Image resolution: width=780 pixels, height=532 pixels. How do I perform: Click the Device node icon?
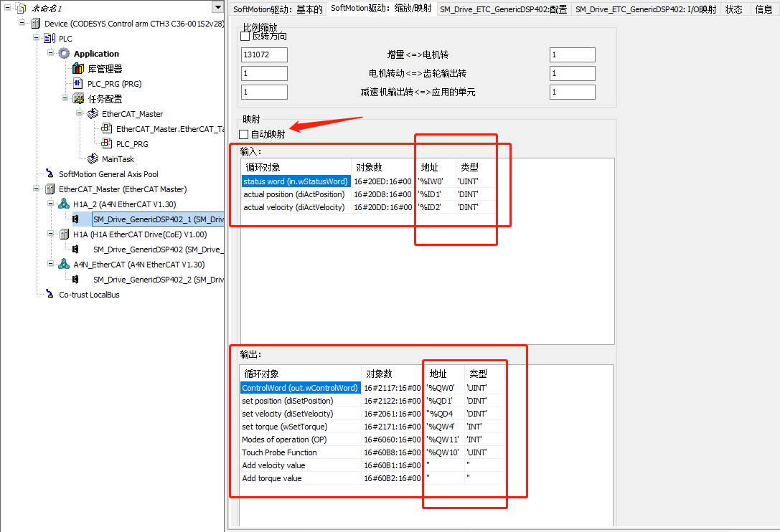coord(35,24)
